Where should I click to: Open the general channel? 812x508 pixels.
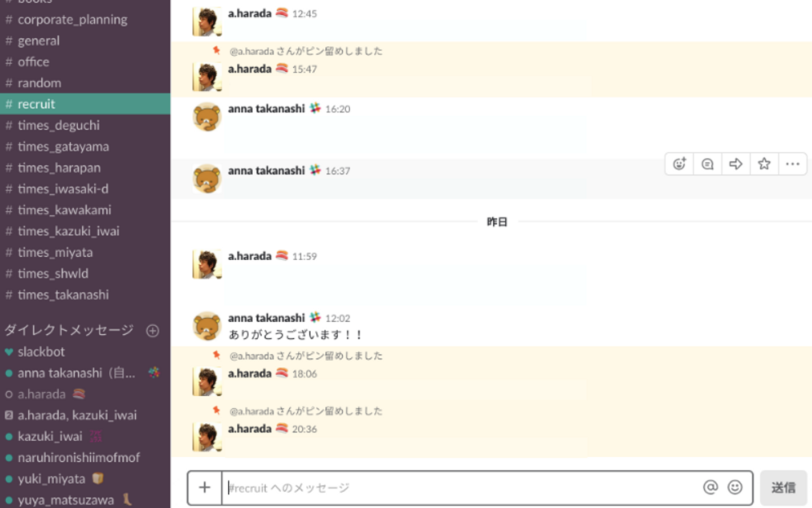(38, 41)
